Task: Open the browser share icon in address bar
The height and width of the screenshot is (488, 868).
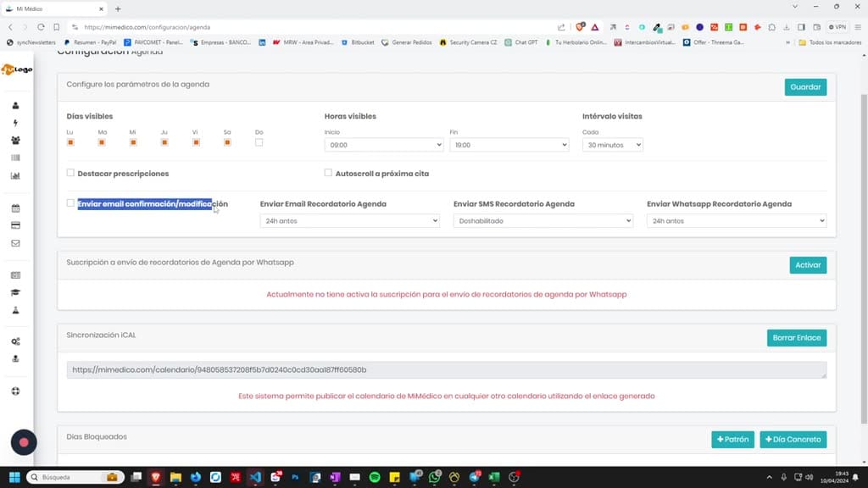Action: coord(561,26)
